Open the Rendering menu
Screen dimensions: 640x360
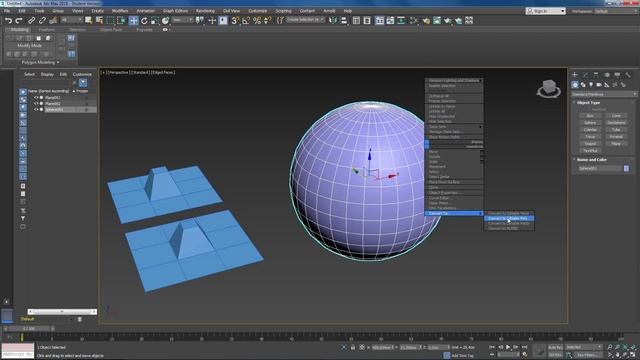pyautogui.click(x=205, y=11)
